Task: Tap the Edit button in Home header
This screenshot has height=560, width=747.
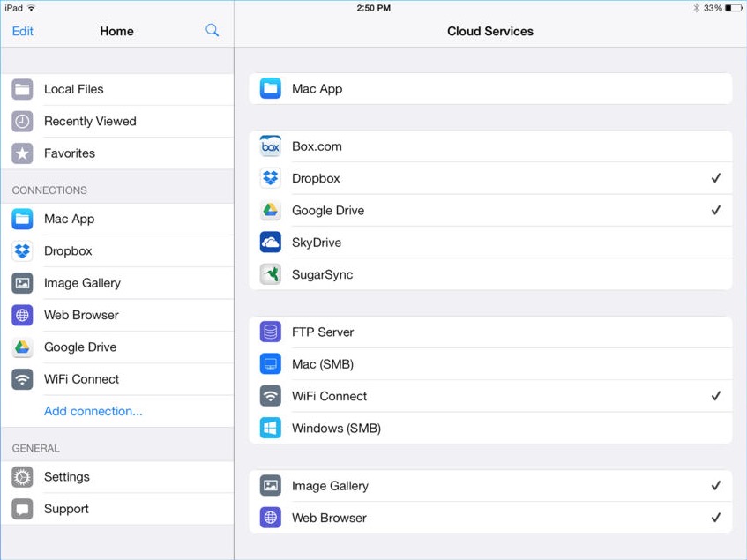Action: click(22, 32)
